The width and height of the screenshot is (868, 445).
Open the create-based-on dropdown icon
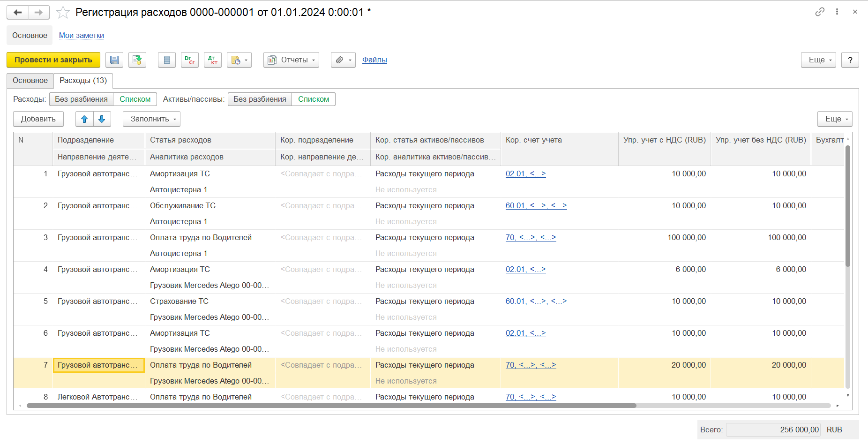click(239, 60)
